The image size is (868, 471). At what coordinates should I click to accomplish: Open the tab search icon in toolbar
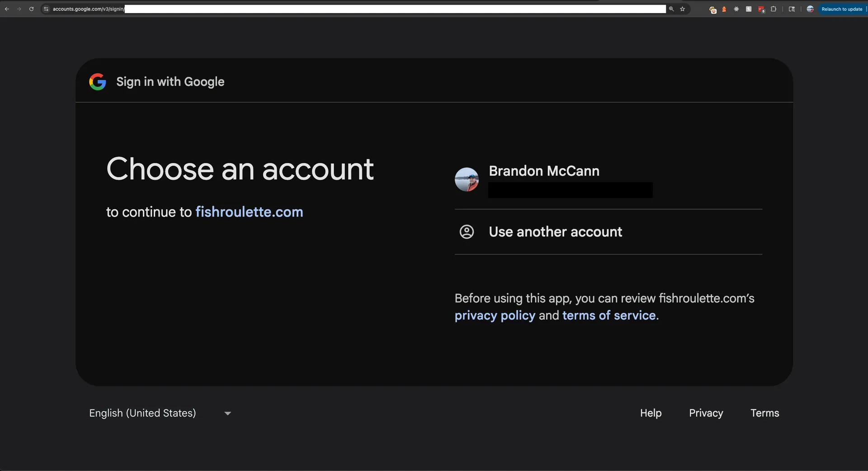(792, 9)
